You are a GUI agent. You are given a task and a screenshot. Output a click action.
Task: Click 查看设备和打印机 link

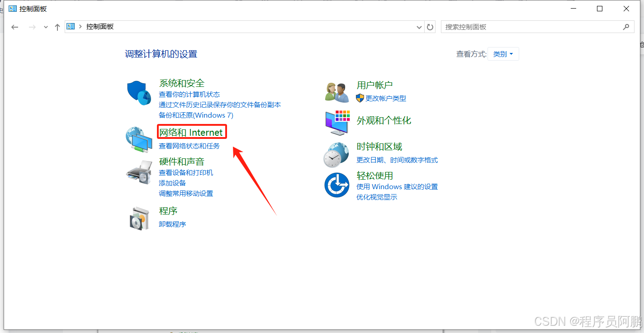point(186,172)
